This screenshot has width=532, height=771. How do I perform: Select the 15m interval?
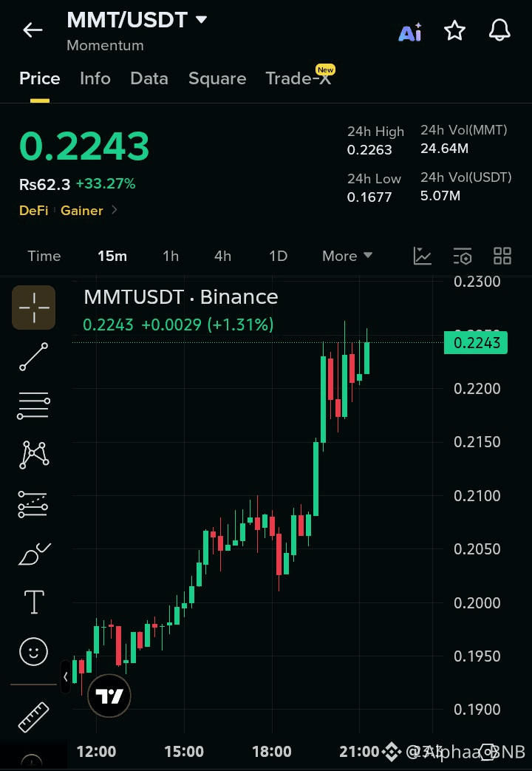tap(112, 257)
